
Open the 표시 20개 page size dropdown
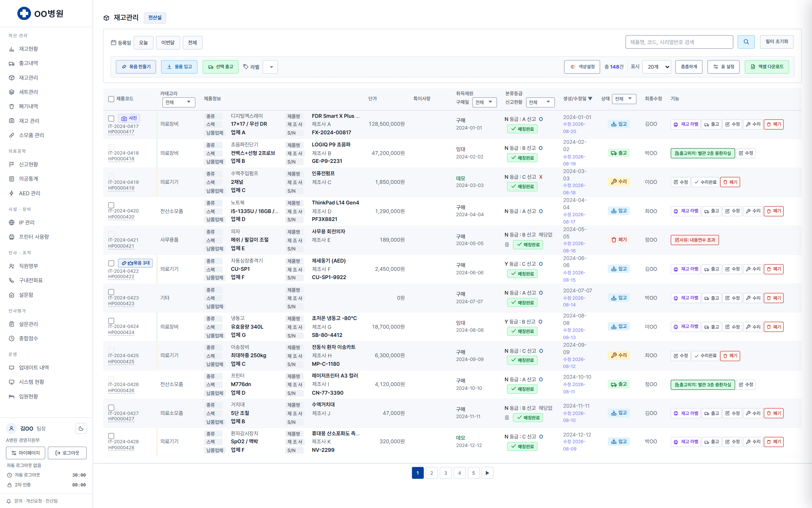point(657,67)
